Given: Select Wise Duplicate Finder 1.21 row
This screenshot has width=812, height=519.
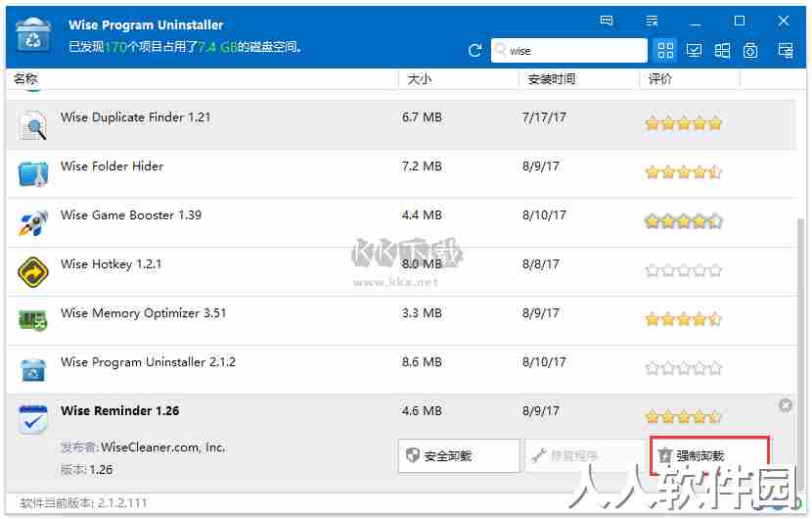Looking at the screenshot, I should [401, 124].
